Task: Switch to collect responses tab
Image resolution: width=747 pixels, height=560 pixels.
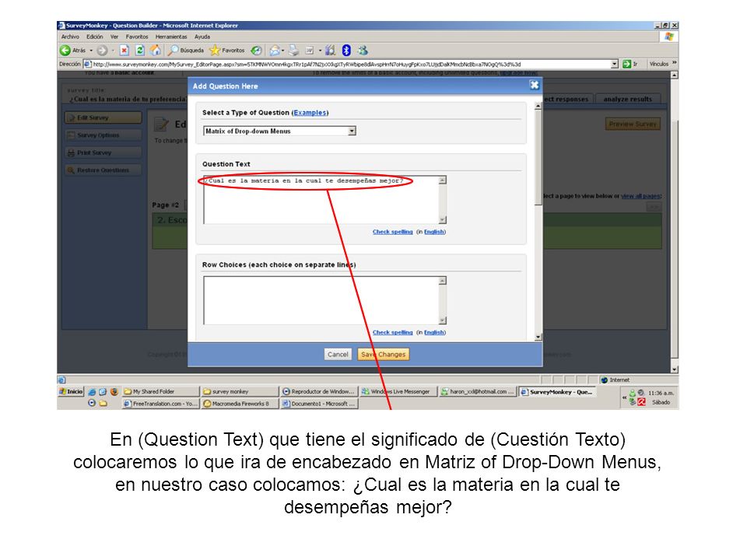Action: [x=567, y=99]
